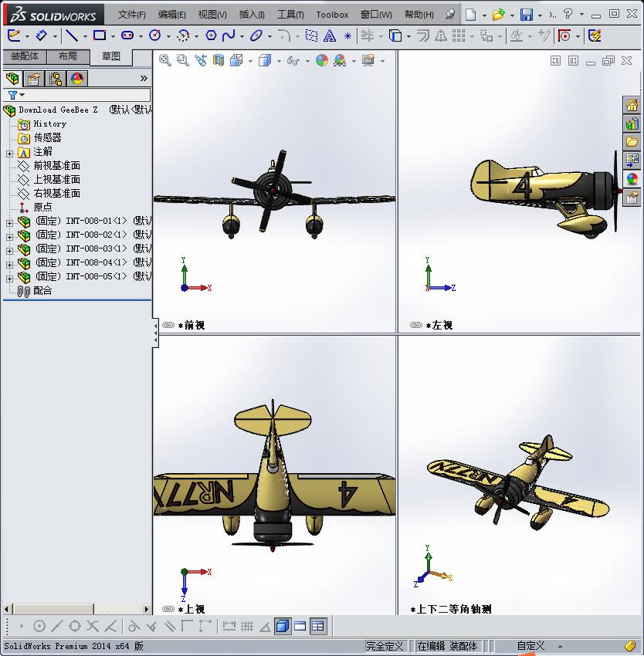Screen dimensions: 644x656
Task: Select the Ellipse tool
Action: point(256,36)
